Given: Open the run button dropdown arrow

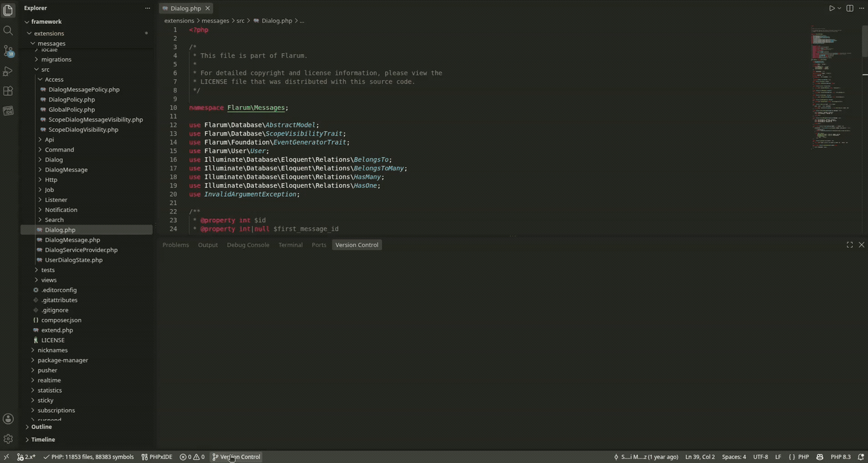Looking at the screenshot, I should tap(839, 8).
